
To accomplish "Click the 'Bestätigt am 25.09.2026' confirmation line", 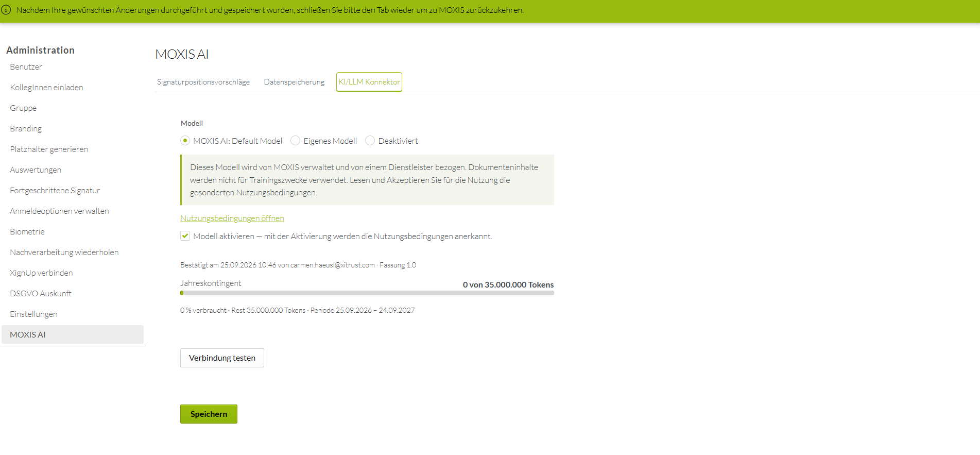I will click(x=298, y=265).
